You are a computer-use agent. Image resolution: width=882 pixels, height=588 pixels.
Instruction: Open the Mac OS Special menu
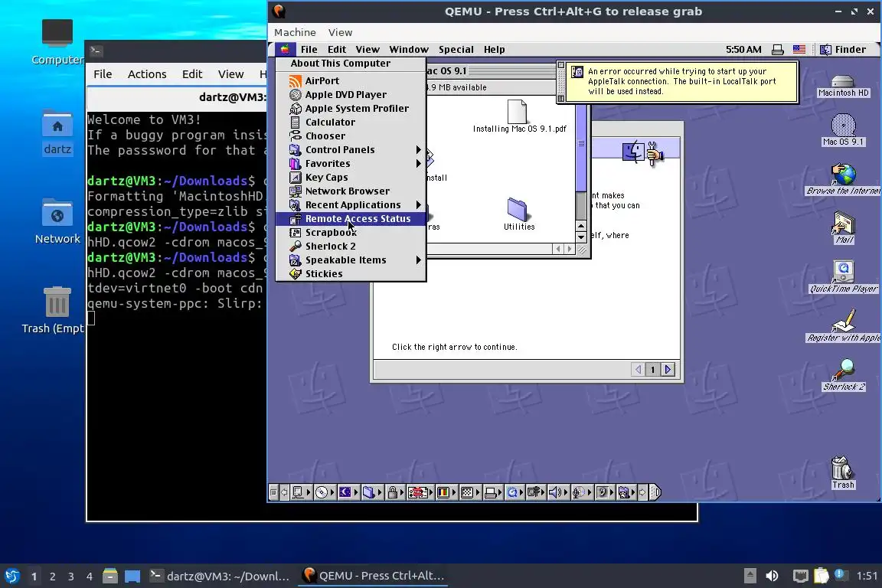pos(456,50)
